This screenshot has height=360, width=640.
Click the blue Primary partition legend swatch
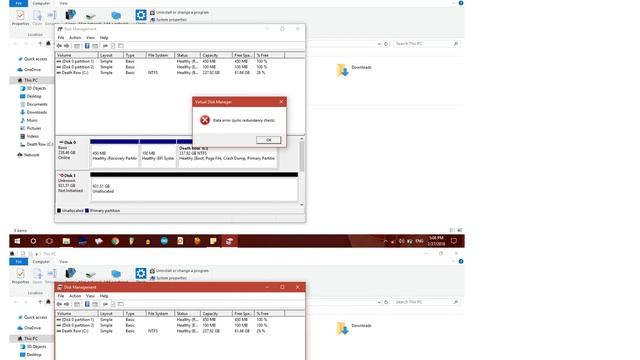(87, 211)
